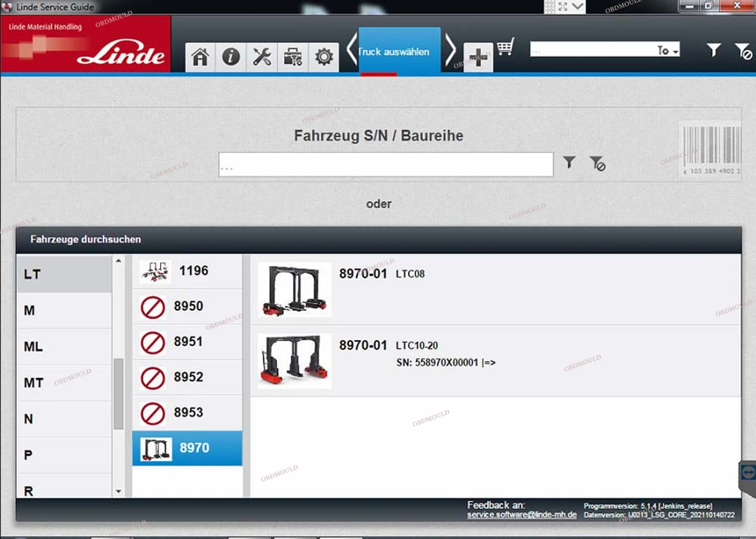
Task: Open the title bar fullscreen icon
Action: click(x=563, y=7)
